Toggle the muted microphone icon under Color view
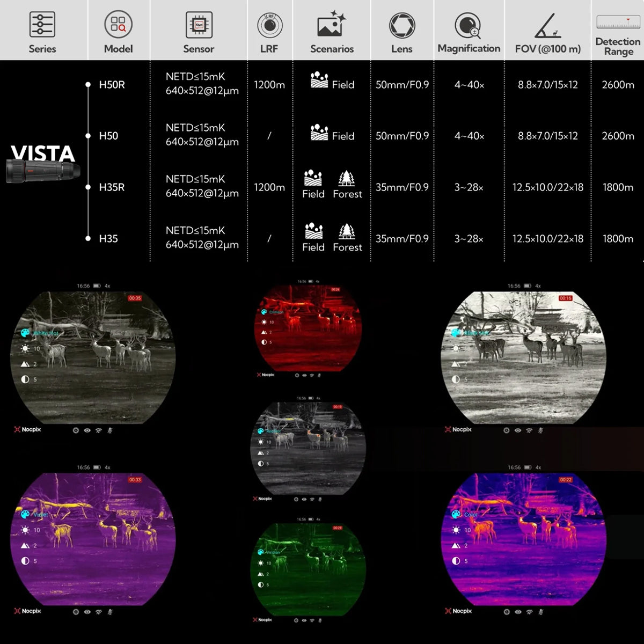 [x=541, y=611]
